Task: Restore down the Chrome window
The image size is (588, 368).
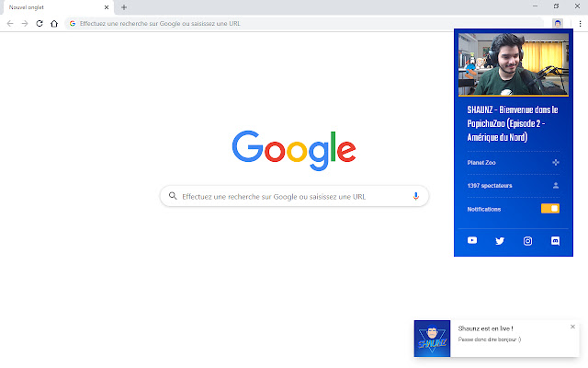Action: [556, 6]
